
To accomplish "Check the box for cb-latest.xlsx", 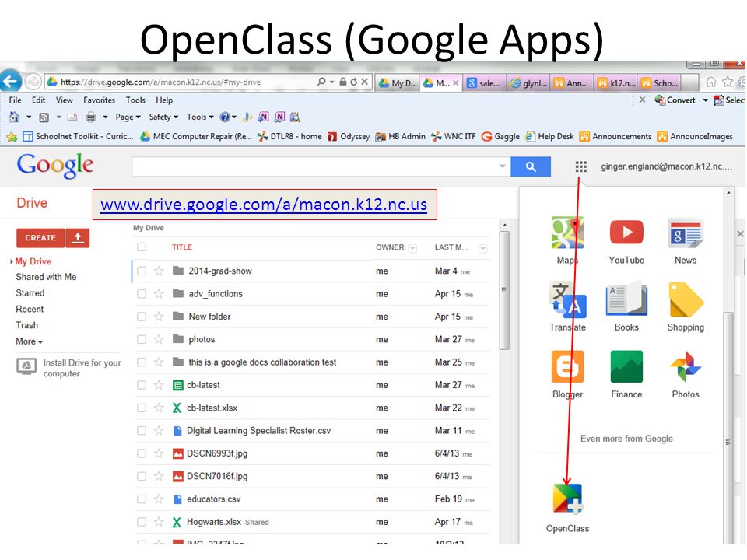I will click(x=142, y=408).
